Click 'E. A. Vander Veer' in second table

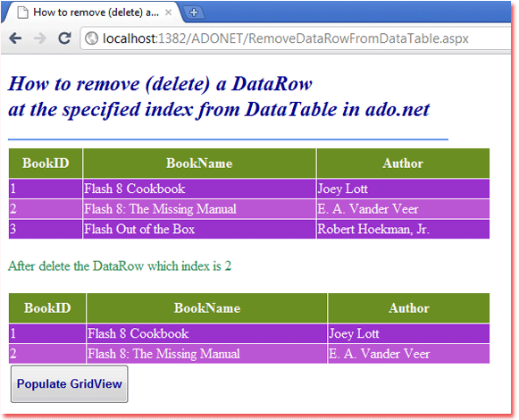coord(409,354)
